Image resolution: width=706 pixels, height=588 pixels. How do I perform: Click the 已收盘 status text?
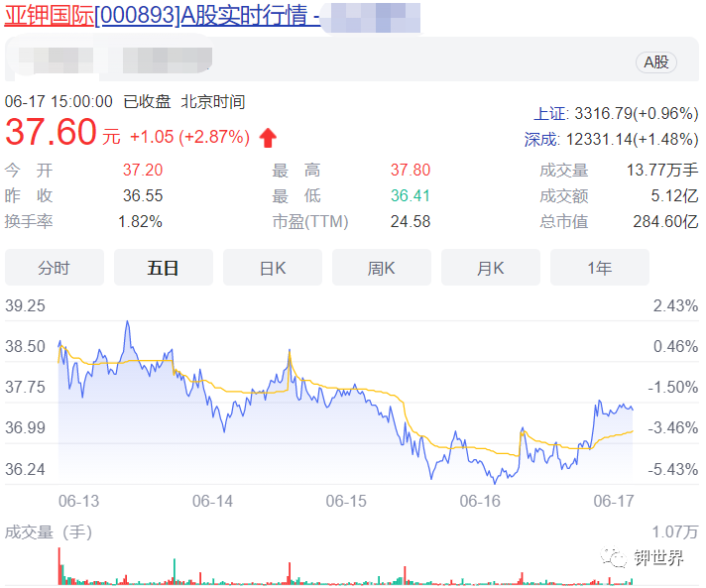pos(147,102)
